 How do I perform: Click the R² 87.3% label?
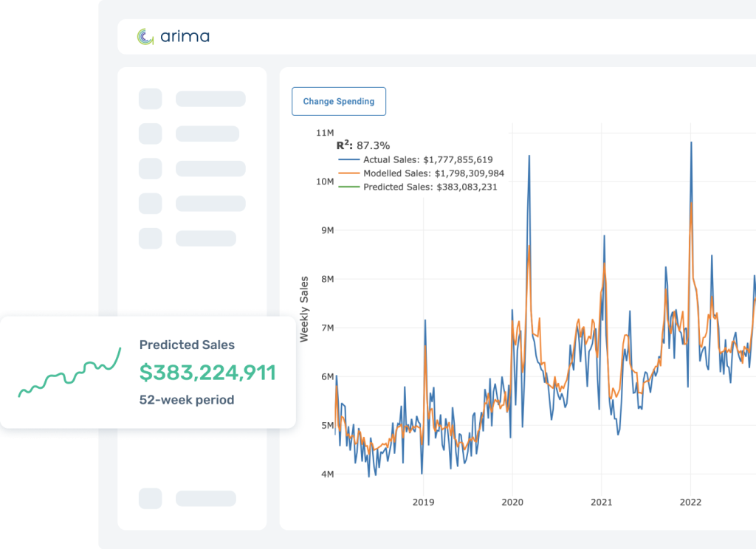(363, 145)
